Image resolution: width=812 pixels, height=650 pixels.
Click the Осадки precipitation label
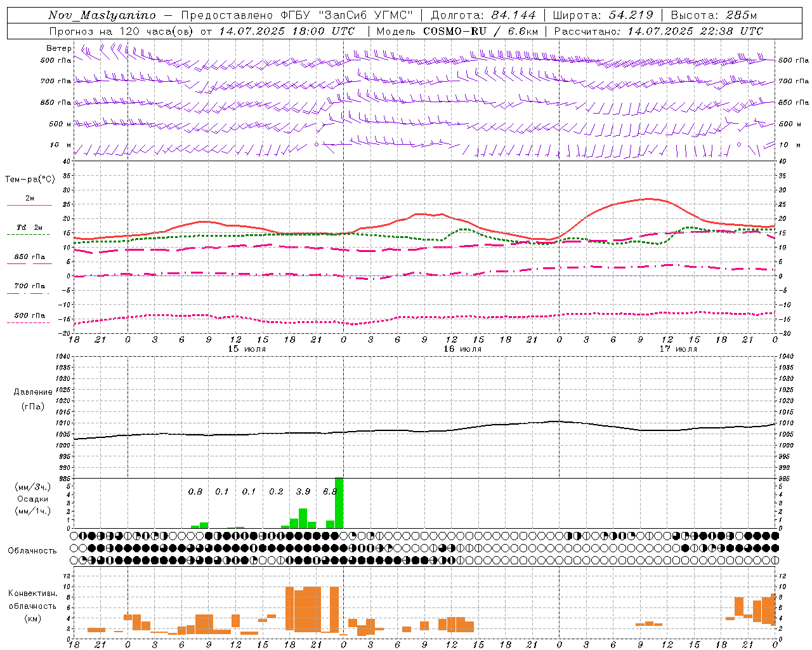point(33,499)
